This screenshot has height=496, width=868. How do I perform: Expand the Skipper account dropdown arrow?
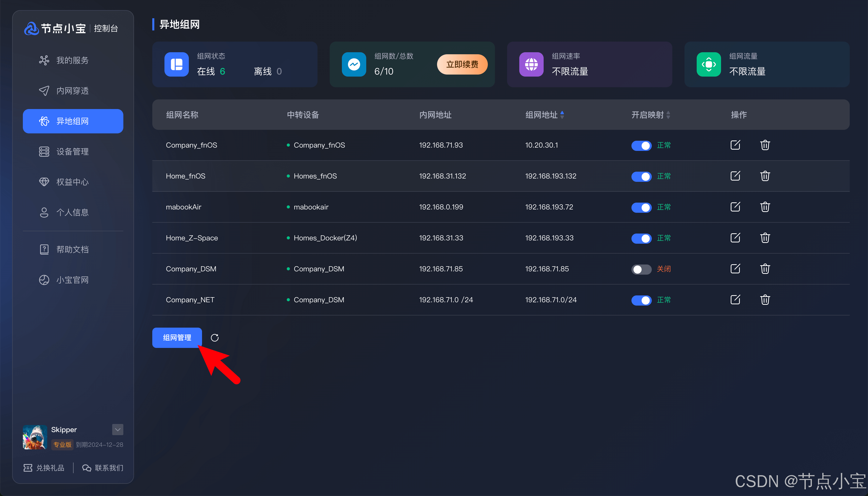coord(118,429)
